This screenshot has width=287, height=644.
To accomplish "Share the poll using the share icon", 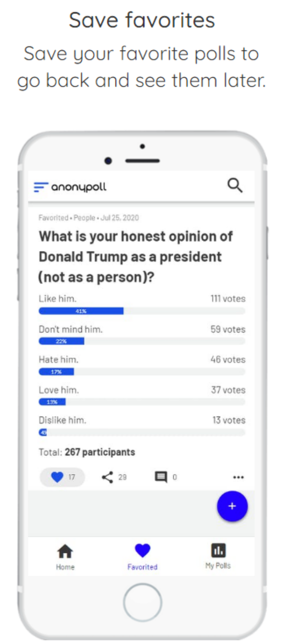I will click(107, 477).
